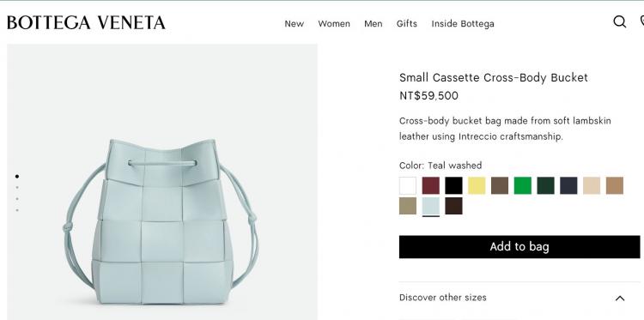Pick the yellow color swatch
The image size is (644, 320).
[477, 185]
